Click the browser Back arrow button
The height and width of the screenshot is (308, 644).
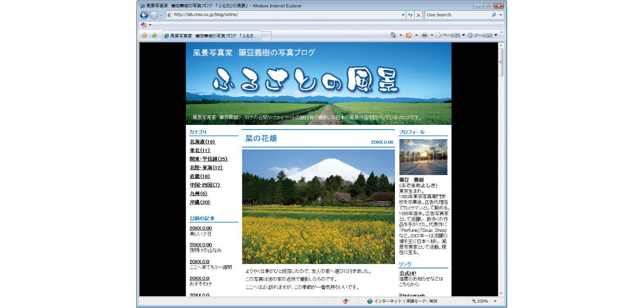click(144, 15)
